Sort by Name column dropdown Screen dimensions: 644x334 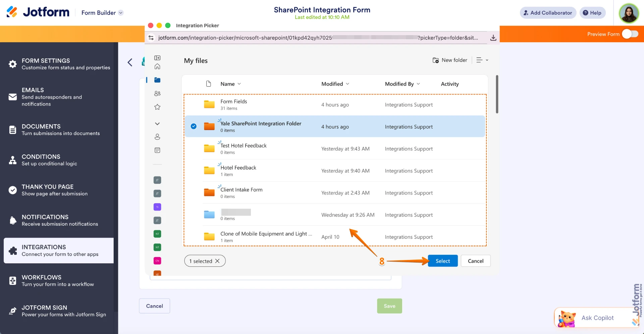pos(231,84)
